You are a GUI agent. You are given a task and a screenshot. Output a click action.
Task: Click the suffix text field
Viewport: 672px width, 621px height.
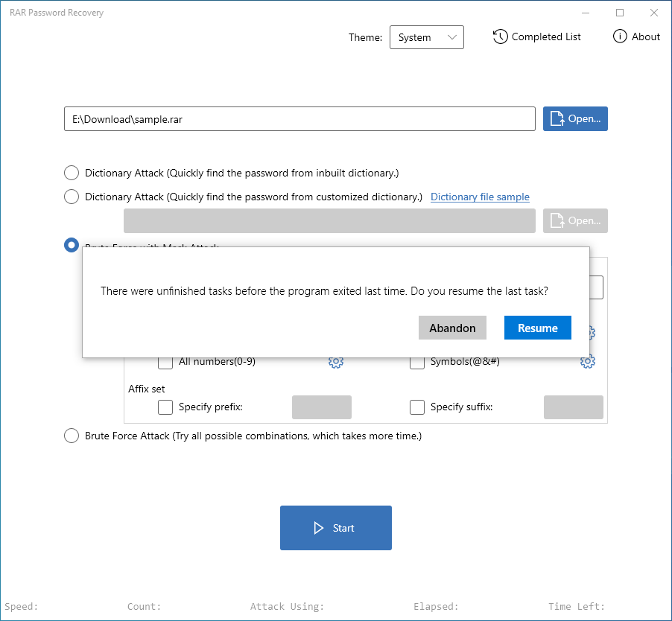[574, 407]
